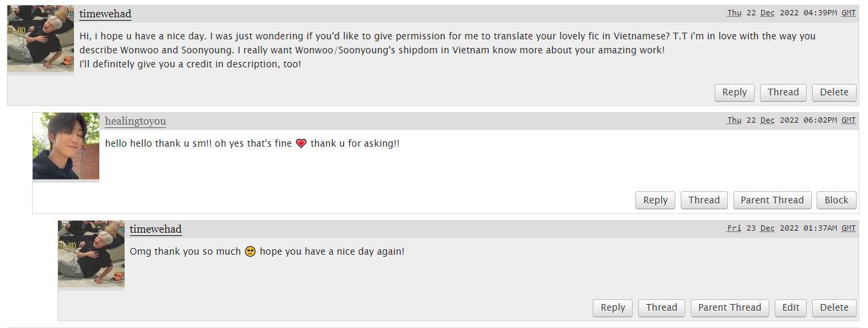Screen dimensions: 868x328
Task: Open Thread for the last comment
Action: 661,307
